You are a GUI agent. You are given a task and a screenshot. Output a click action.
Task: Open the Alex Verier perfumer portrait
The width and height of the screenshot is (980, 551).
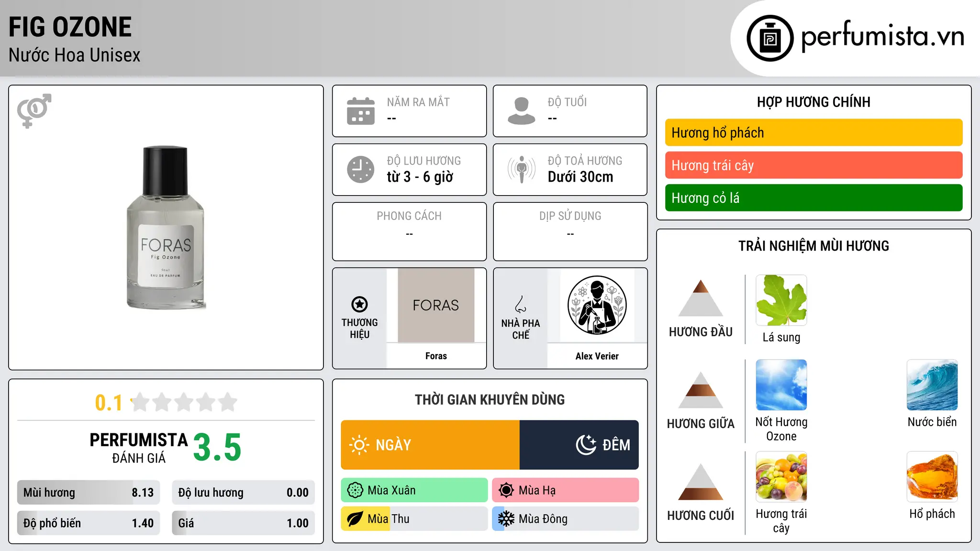(597, 305)
